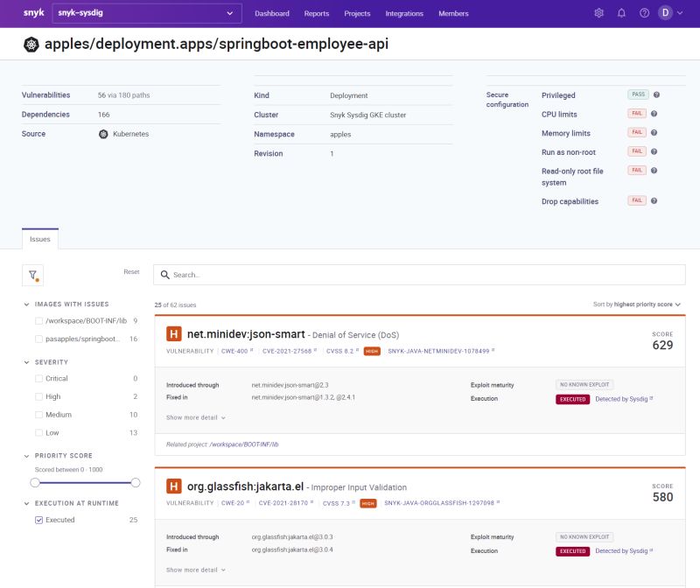Click the H severity badge on json-smart
Screen dimensions: 700x588
pos(173,333)
